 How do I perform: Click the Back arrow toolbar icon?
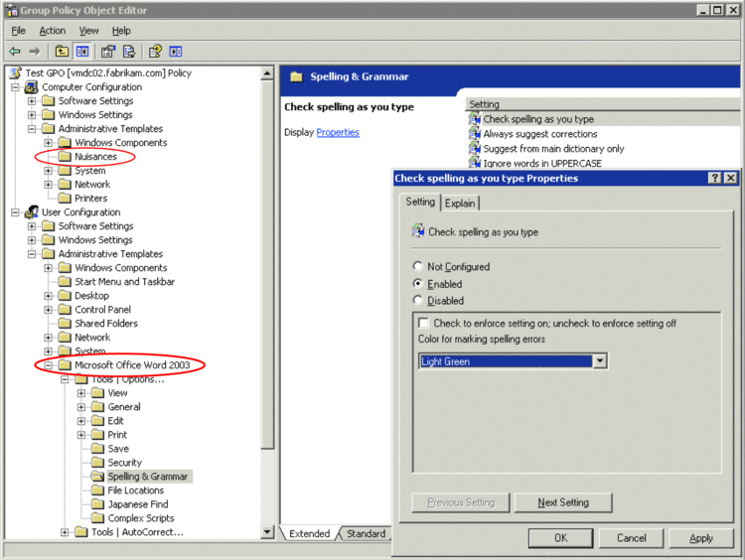pyautogui.click(x=15, y=52)
